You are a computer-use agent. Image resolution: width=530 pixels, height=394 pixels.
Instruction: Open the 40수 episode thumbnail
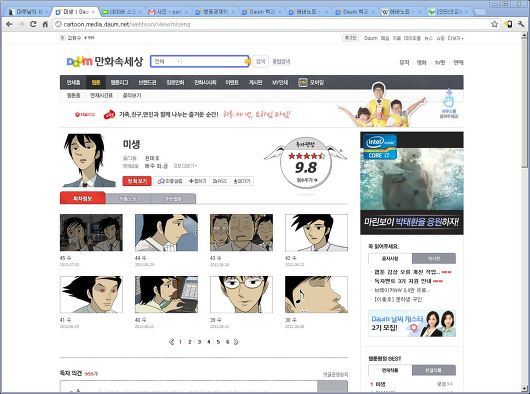166,294
